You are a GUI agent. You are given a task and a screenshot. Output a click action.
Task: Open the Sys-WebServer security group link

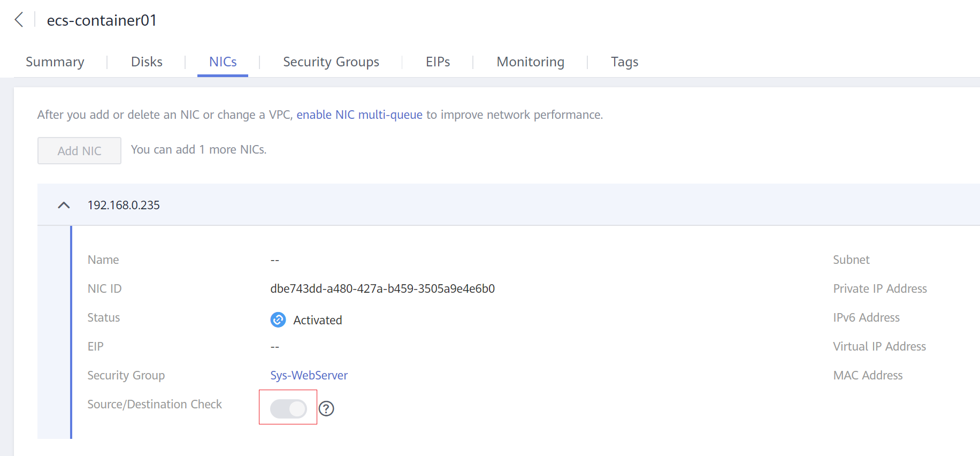tap(309, 376)
